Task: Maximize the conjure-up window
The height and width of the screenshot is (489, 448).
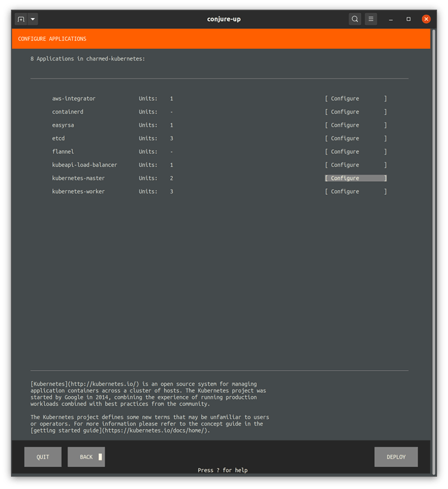Action: point(408,19)
